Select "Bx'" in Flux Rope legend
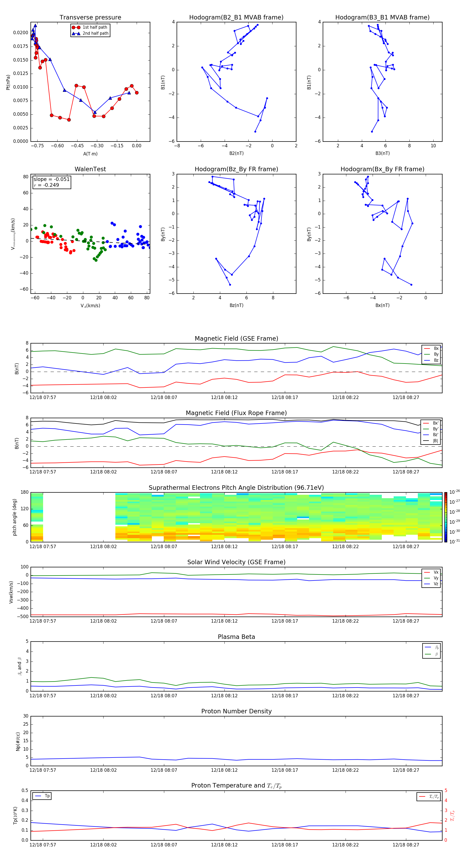The height and width of the screenshot is (868, 473). coord(431,423)
